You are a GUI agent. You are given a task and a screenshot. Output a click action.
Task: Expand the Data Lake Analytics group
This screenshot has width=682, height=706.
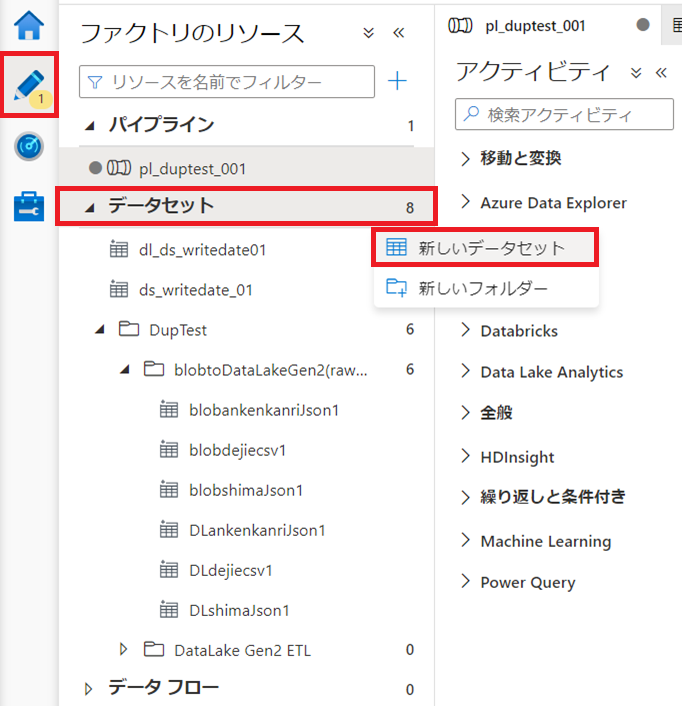point(465,371)
